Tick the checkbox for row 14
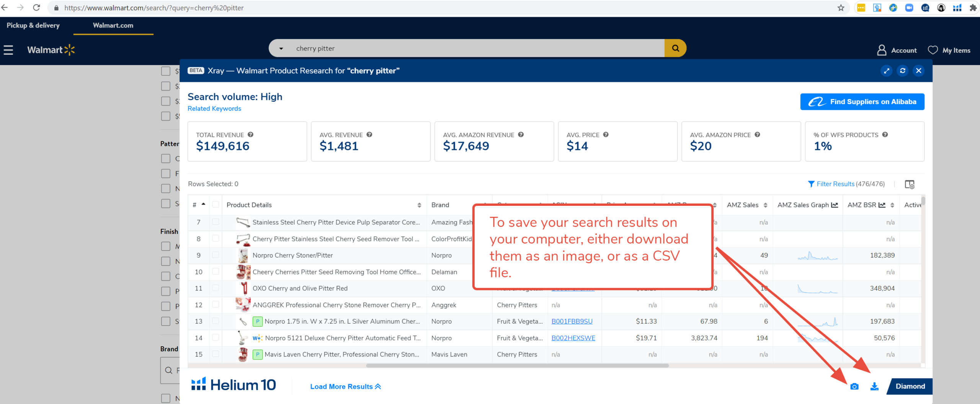Viewport: 980px width, 404px height. point(216,337)
